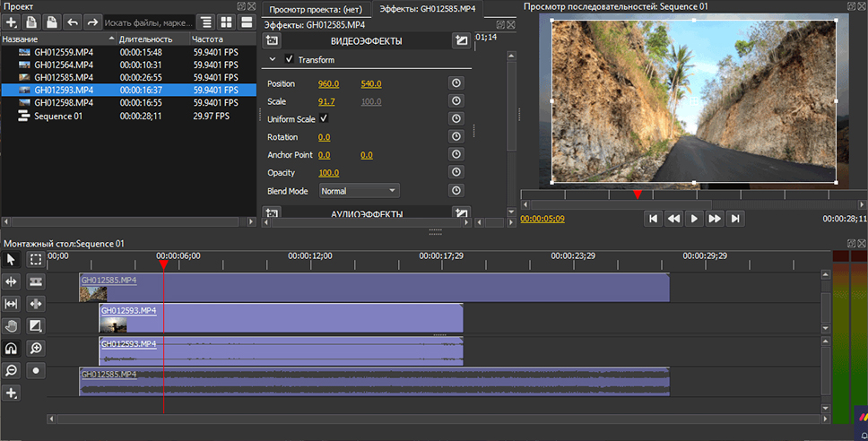Toggle the snapping magnet icon

tap(12, 348)
